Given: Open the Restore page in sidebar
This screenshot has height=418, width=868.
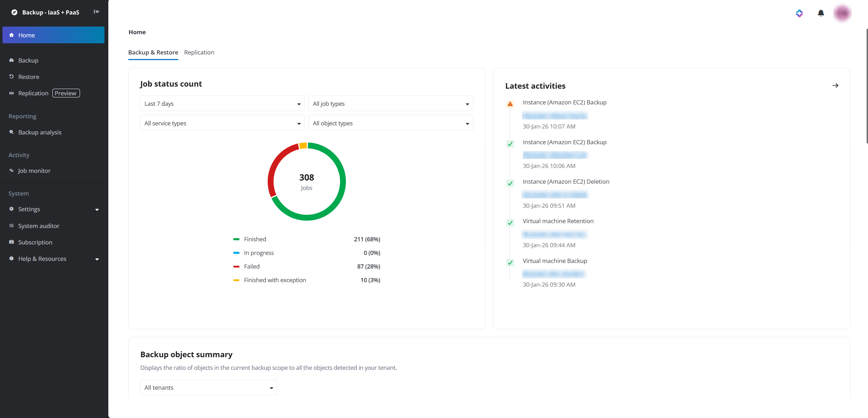Looking at the screenshot, I should [x=29, y=77].
